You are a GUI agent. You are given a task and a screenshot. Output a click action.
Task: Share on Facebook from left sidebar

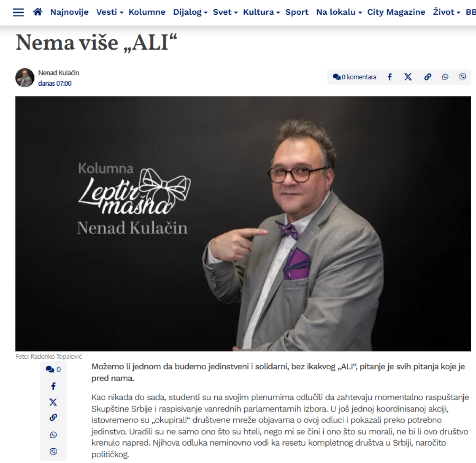click(53, 386)
